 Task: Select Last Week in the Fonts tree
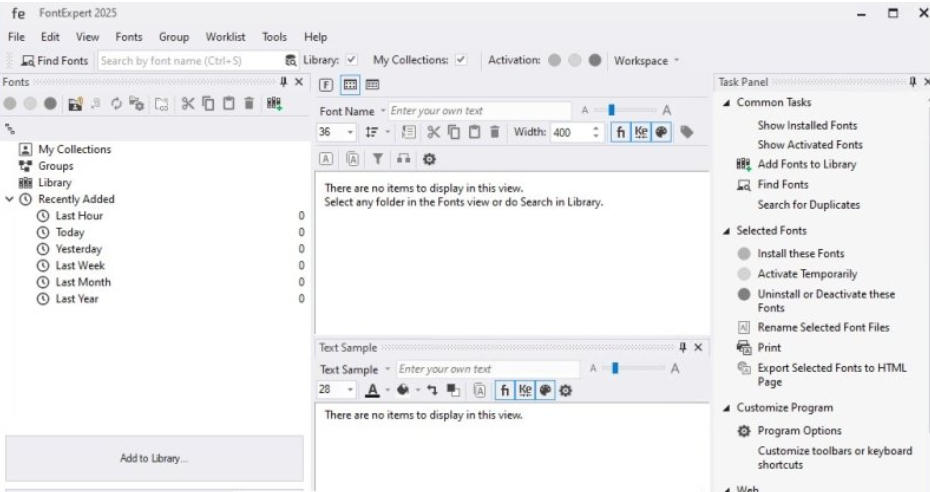[80, 266]
